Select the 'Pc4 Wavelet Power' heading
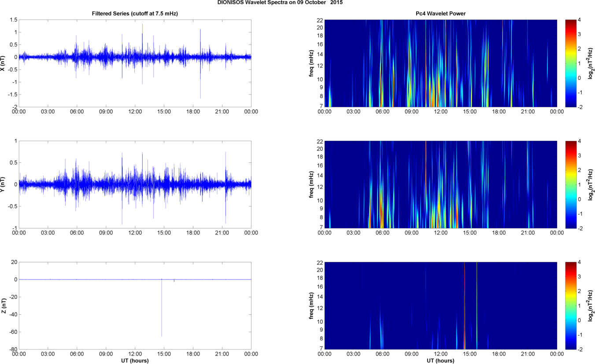The height and width of the screenshot is (364, 595). coord(440,14)
